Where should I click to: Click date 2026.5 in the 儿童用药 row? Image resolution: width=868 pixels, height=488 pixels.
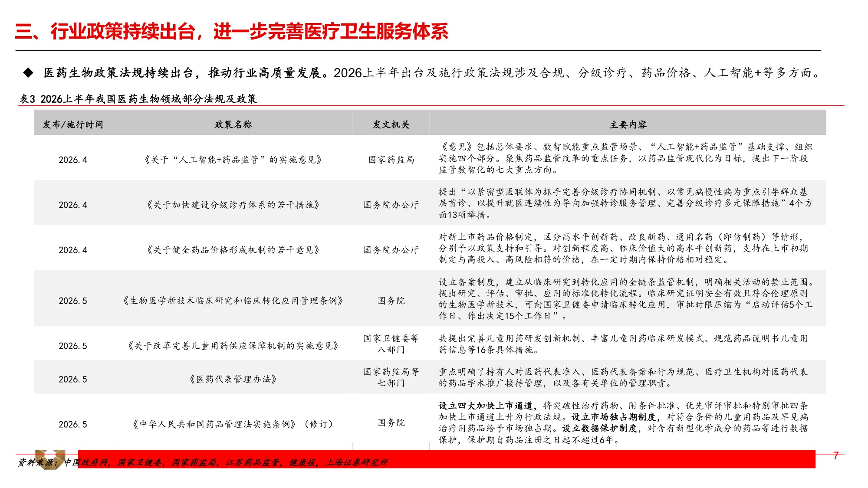point(73,346)
